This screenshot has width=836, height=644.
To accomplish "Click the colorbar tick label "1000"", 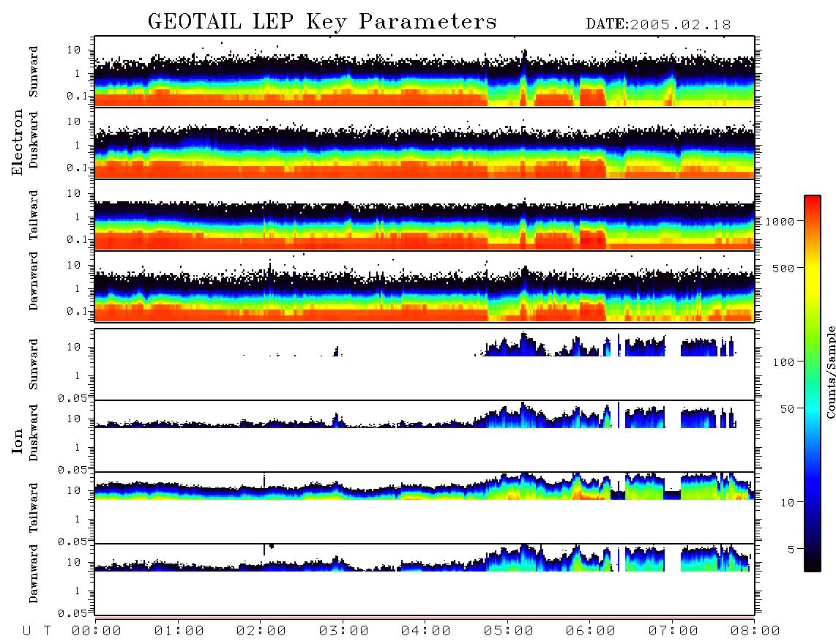I will click(780, 221).
